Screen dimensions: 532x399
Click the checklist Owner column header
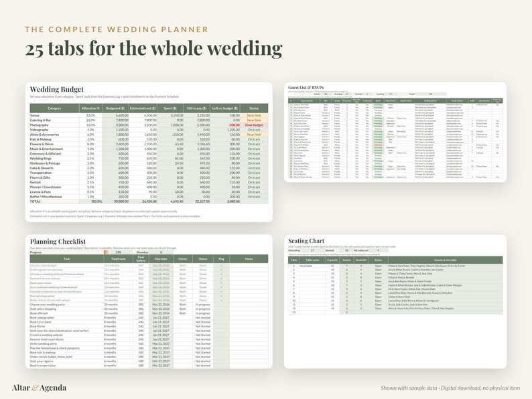click(182, 259)
